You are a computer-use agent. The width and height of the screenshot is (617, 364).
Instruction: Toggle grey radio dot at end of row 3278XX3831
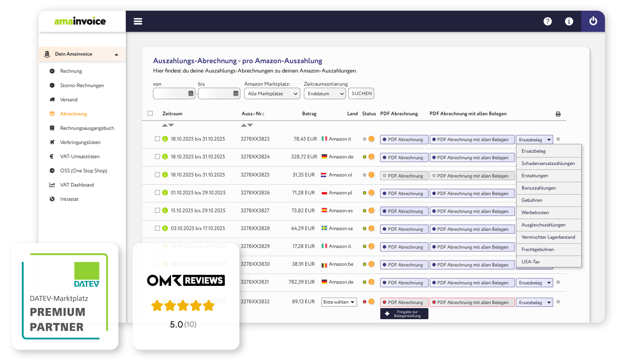click(558, 282)
